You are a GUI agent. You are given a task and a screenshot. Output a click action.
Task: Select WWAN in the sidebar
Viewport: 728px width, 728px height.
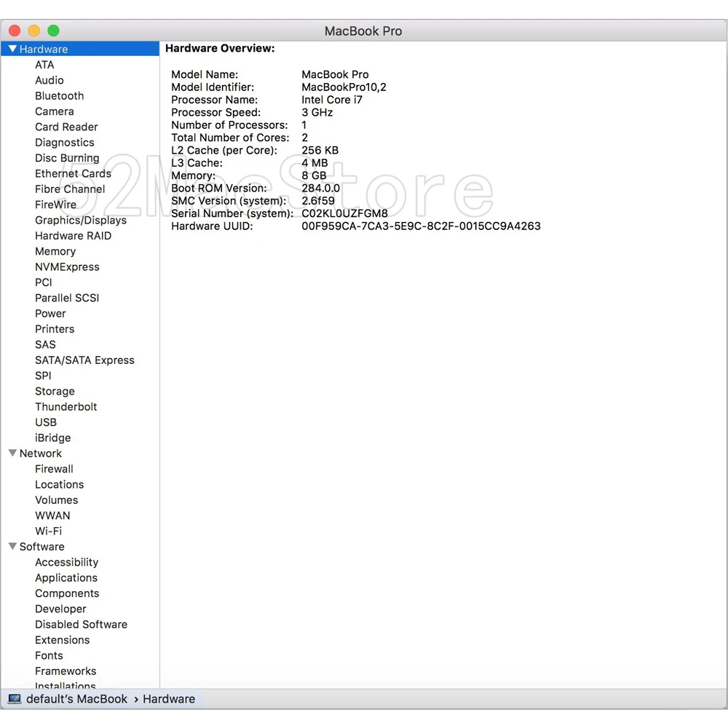(x=52, y=516)
